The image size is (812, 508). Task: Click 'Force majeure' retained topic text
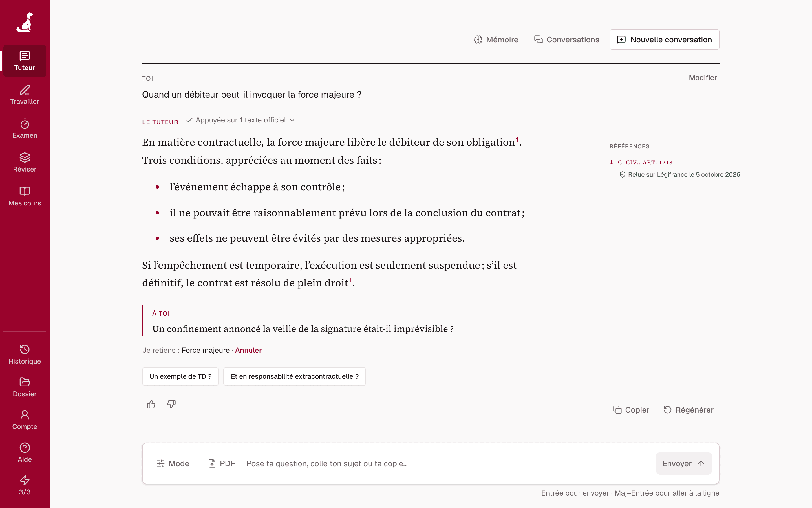coord(206,350)
